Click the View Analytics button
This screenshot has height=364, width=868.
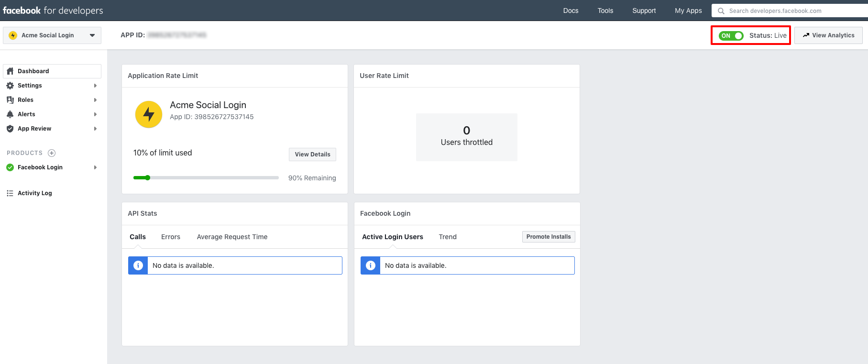(828, 35)
